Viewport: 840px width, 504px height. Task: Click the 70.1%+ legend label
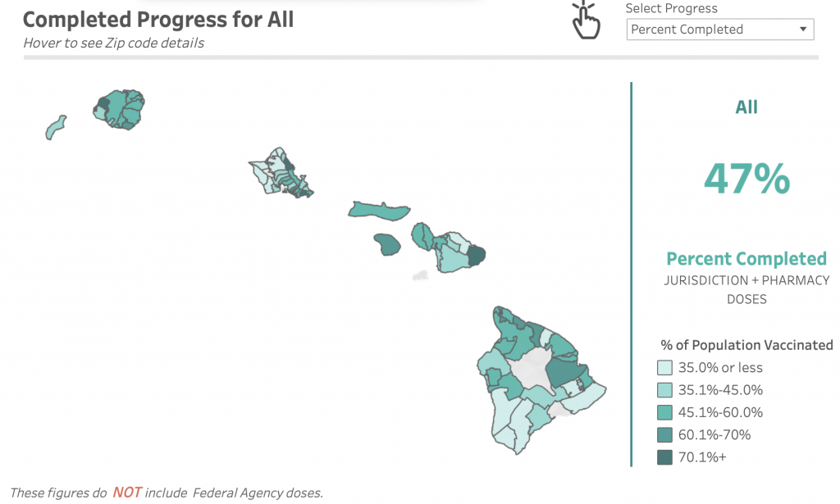pyautogui.click(x=702, y=457)
